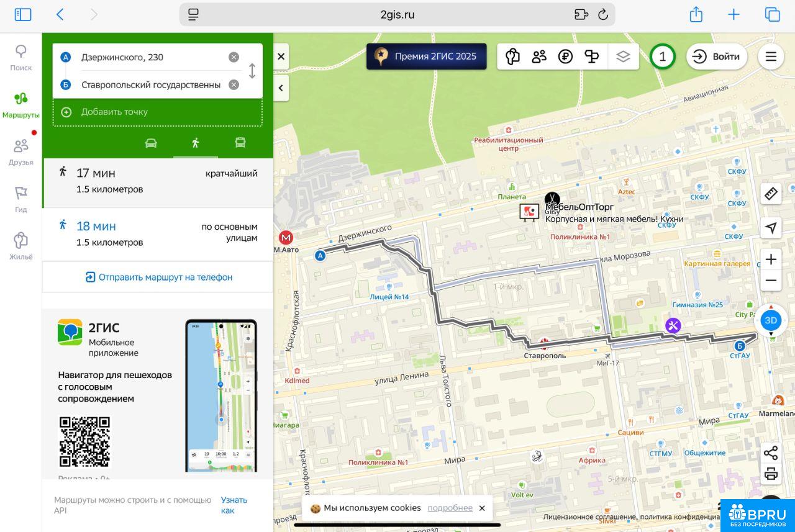Click the Картинная галерея map label
795x532 pixels.
[717, 263]
